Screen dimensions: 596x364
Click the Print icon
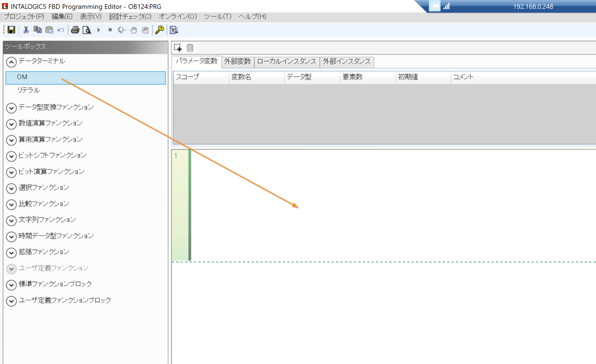(x=75, y=30)
